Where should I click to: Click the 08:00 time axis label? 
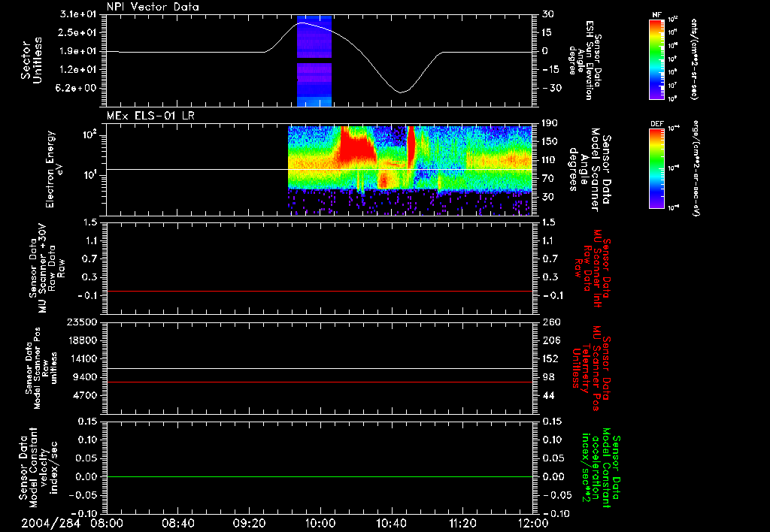pos(107,523)
